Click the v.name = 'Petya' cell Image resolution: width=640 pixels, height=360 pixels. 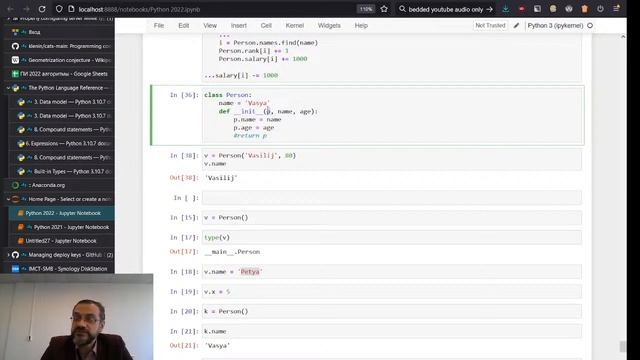(x=392, y=272)
